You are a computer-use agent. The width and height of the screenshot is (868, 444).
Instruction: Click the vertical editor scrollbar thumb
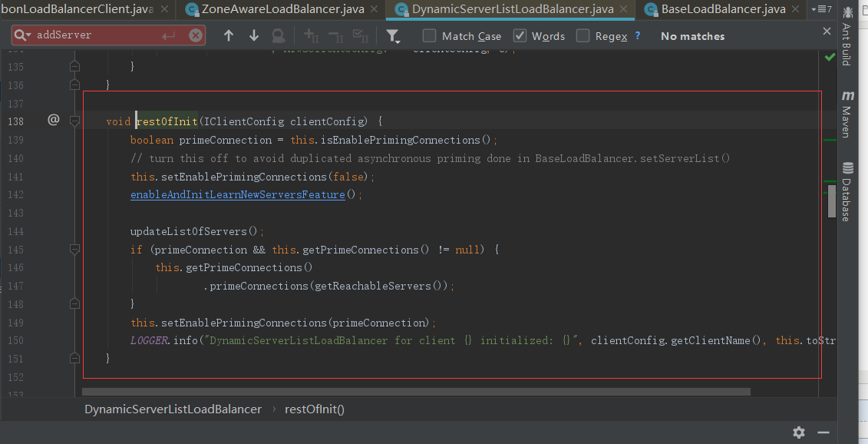pyautogui.click(x=831, y=201)
